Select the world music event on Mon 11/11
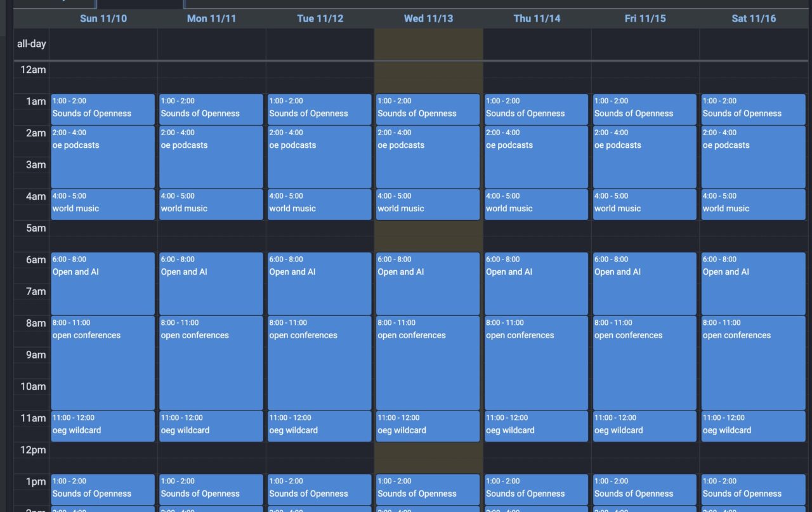The height and width of the screenshot is (512, 812). pos(211,204)
